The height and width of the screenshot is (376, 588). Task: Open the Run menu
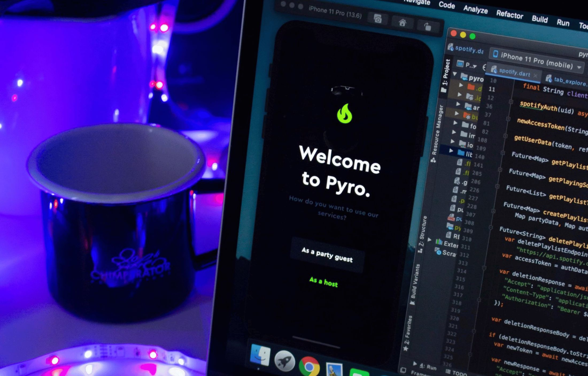(x=563, y=23)
